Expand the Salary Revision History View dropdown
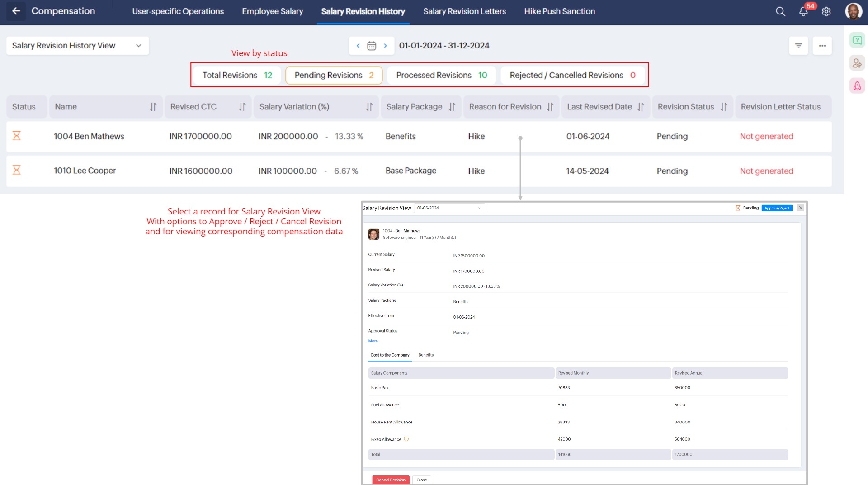The width and height of the screenshot is (868, 485). point(77,46)
